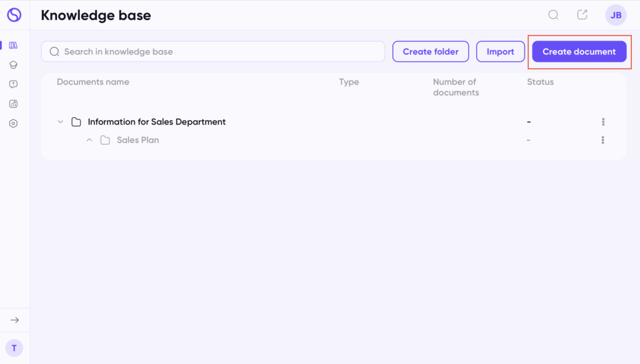
Task: Click the Create document button
Action: coord(579,52)
